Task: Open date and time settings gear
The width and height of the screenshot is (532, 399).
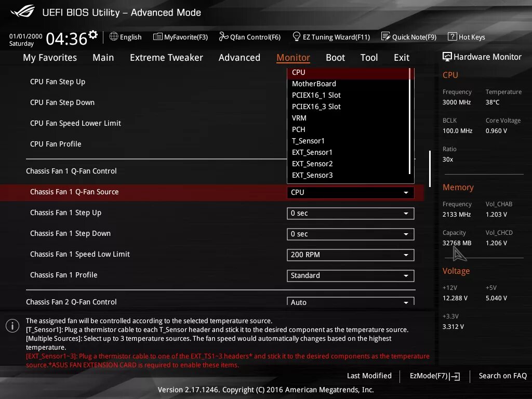Action: pos(93,35)
